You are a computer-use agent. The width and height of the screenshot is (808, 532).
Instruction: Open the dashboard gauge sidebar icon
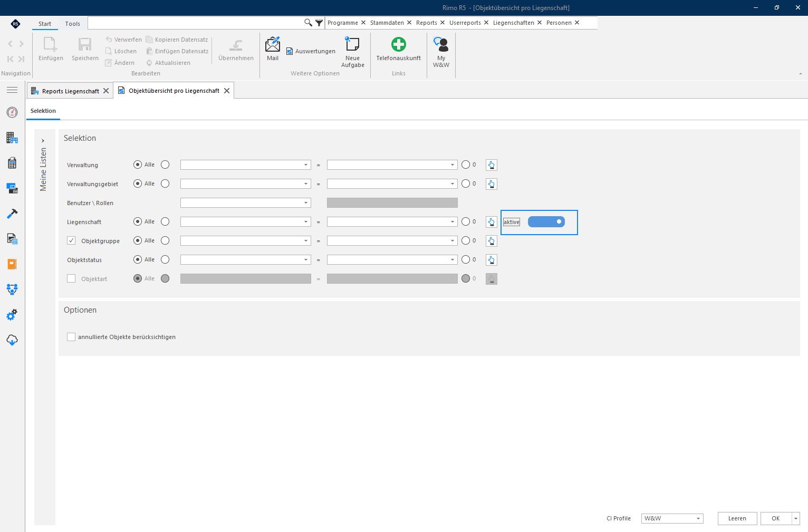tap(12, 112)
